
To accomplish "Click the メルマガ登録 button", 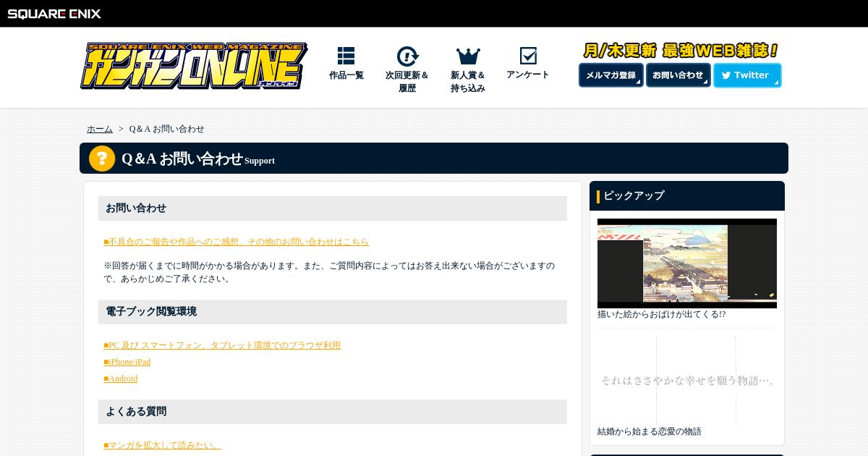I will coord(610,75).
